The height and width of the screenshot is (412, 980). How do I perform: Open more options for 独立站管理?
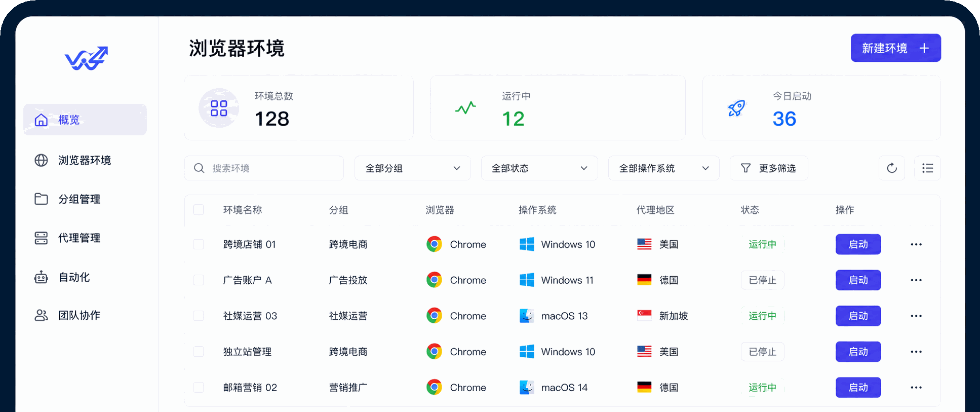coord(916,352)
